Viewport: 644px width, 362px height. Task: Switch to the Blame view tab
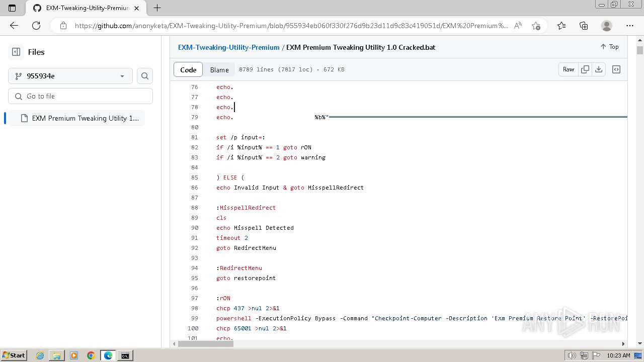(x=219, y=69)
